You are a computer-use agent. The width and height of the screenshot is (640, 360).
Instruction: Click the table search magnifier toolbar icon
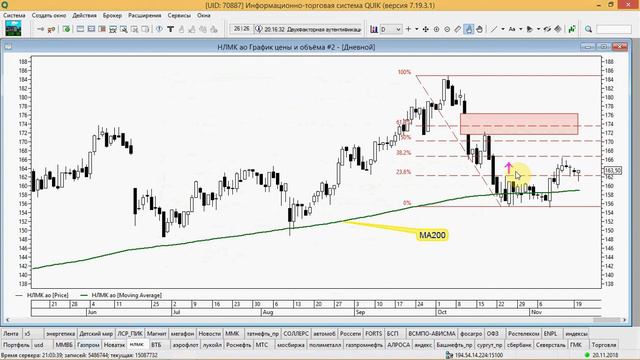pyautogui.click(x=123, y=29)
